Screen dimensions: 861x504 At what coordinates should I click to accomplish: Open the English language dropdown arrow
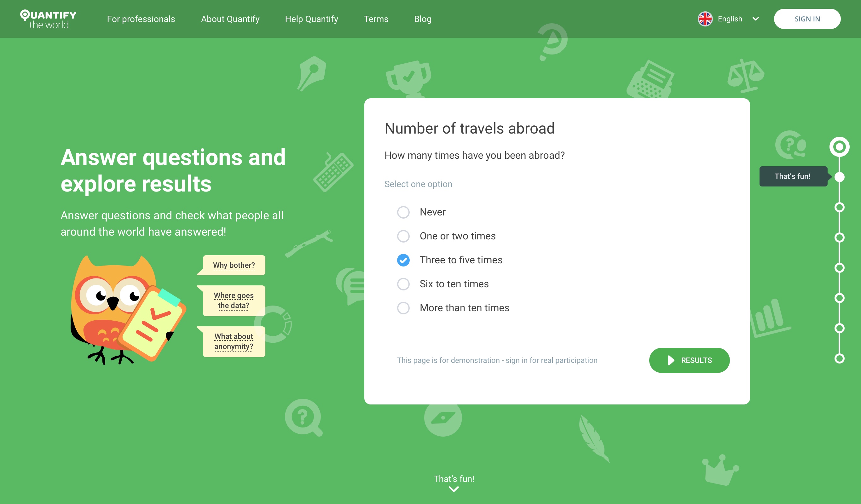755,19
